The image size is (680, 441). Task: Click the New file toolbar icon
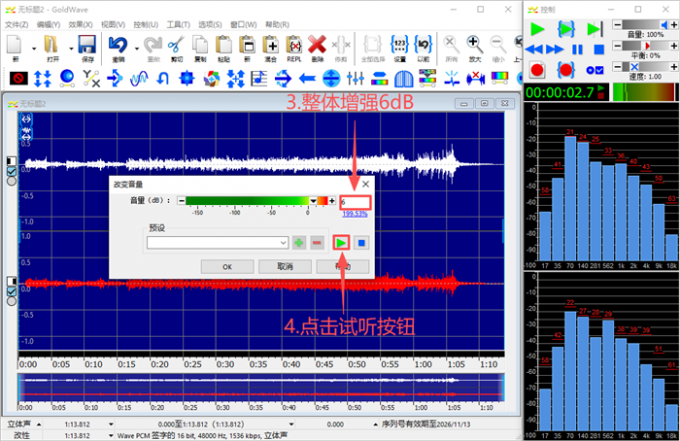click(14, 46)
